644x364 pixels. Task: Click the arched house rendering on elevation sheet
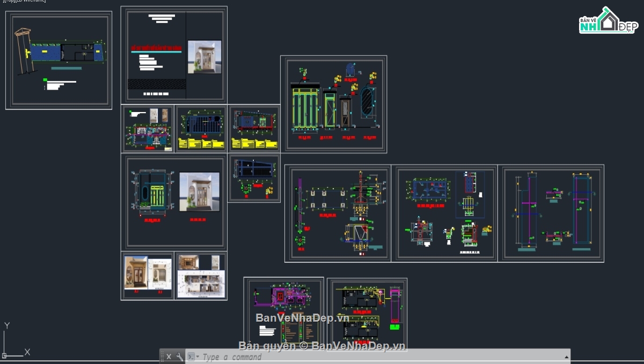[x=199, y=191]
